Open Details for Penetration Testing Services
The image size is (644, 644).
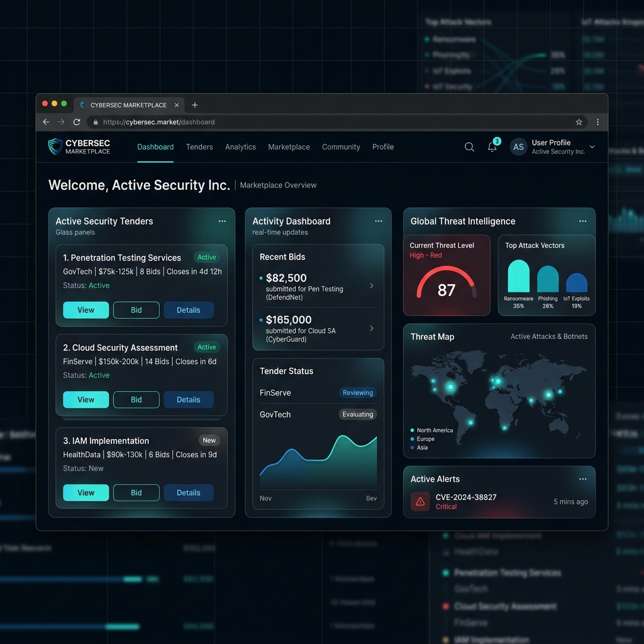click(189, 310)
